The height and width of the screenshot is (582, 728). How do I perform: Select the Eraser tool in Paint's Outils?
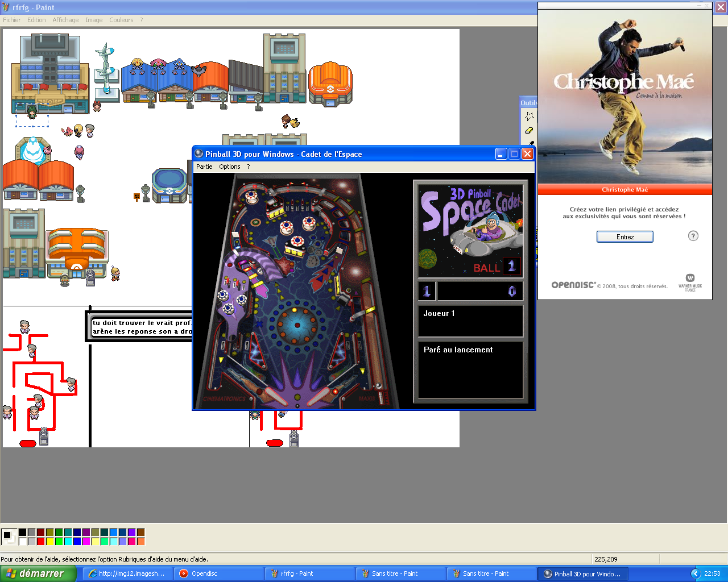[530, 130]
